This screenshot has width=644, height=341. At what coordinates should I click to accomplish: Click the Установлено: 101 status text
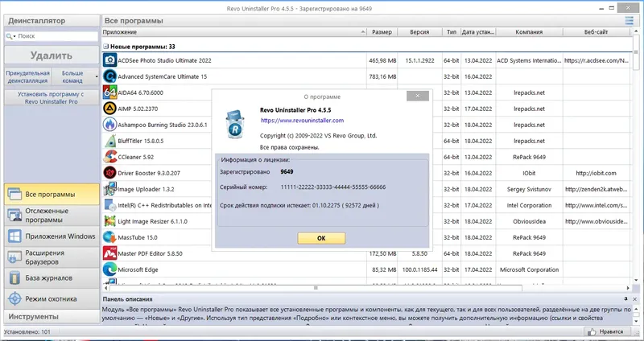[28, 331]
